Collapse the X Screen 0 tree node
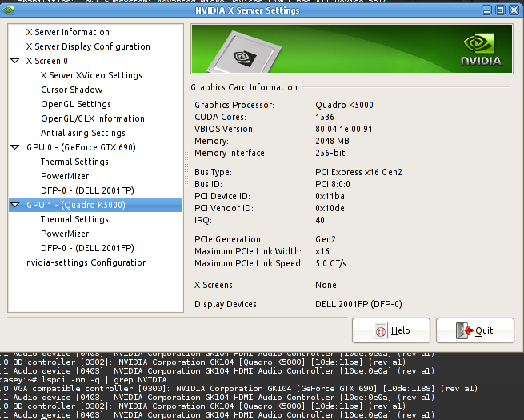Screen dimensions: 524x420 pyautogui.click(x=15, y=61)
